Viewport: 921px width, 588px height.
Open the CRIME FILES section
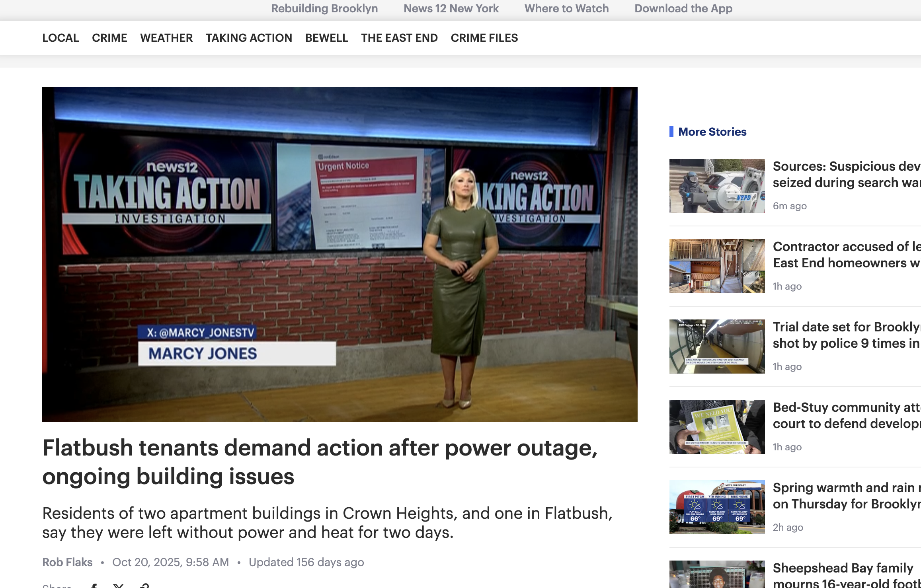coord(484,38)
